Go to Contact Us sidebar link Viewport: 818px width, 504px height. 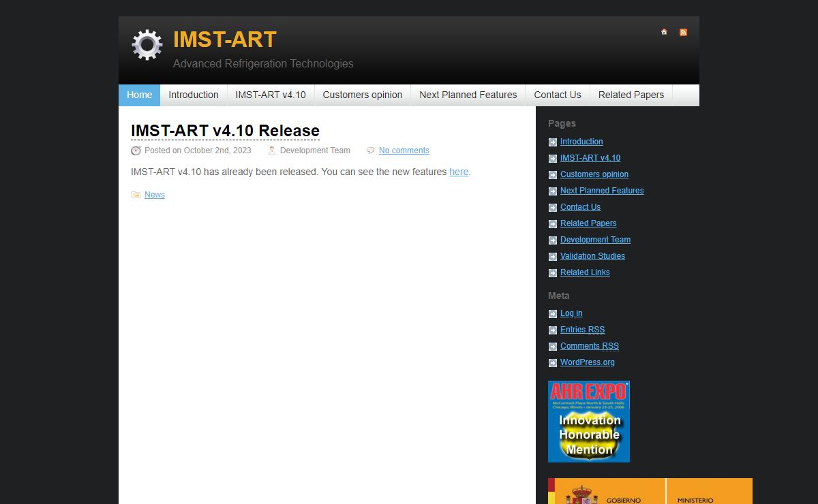pos(580,207)
